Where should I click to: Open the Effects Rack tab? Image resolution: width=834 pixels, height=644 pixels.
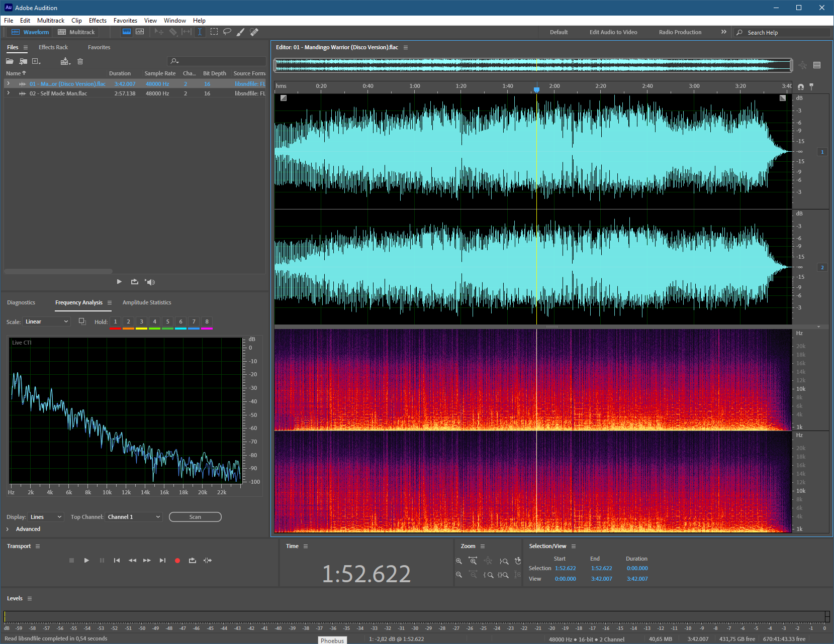(53, 47)
